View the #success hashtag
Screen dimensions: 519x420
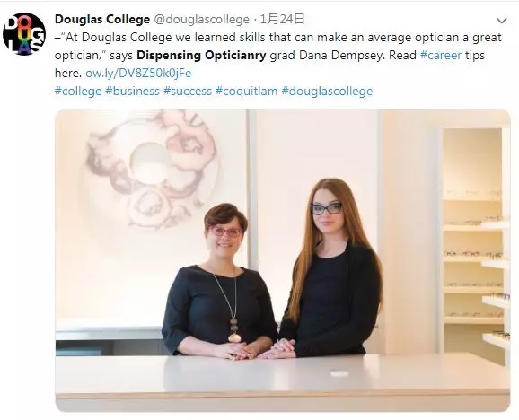188,91
